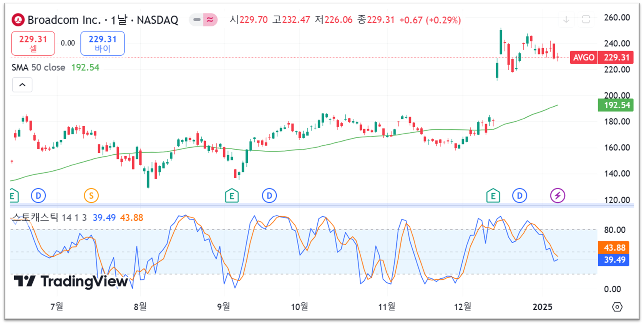Click the 180.00 price axis label
Screen dimensions: 644x325
[x=617, y=122]
